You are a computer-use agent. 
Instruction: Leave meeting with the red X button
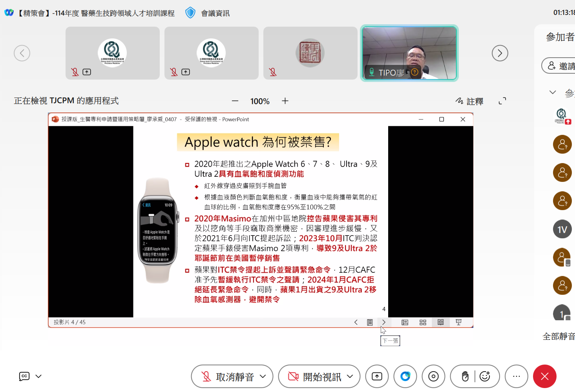[x=545, y=376]
